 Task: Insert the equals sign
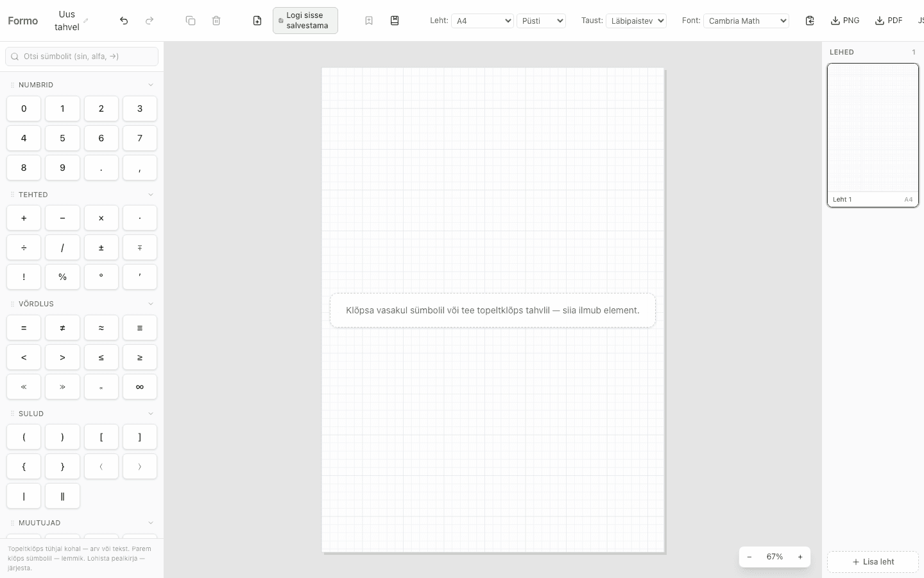pos(24,328)
